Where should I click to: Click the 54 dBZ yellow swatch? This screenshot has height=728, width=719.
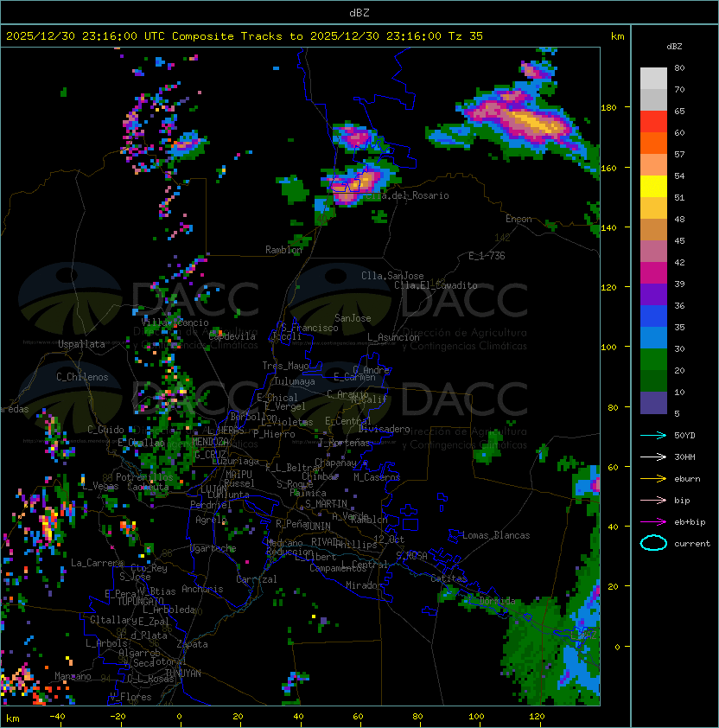click(x=653, y=187)
